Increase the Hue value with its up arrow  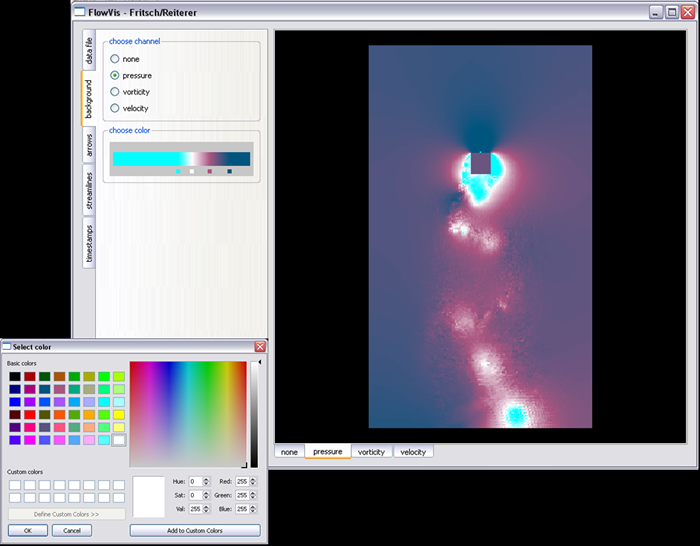(x=207, y=478)
